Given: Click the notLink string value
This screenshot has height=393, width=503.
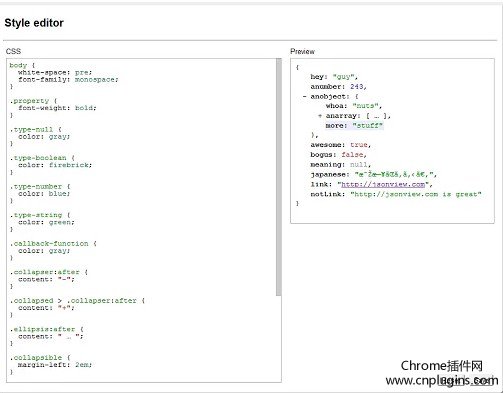Looking at the screenshot, I should coord(416,194).
